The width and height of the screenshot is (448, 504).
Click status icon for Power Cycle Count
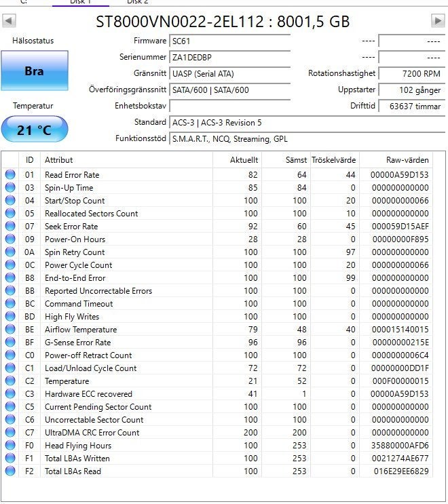pyautogui.click(x=10, y=265)
